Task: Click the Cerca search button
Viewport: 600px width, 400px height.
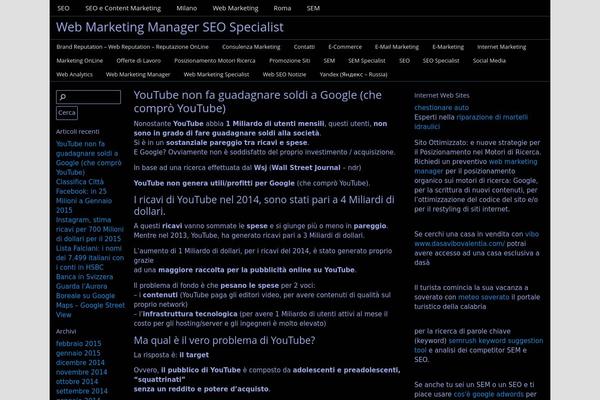Action: [67, 113]
